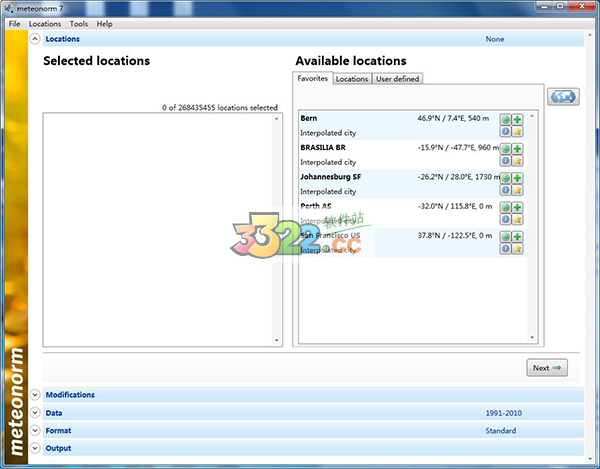Viewport: 600px width, 469px height.
Task: Select the Bern location row
Action: [x=413, y=125]
